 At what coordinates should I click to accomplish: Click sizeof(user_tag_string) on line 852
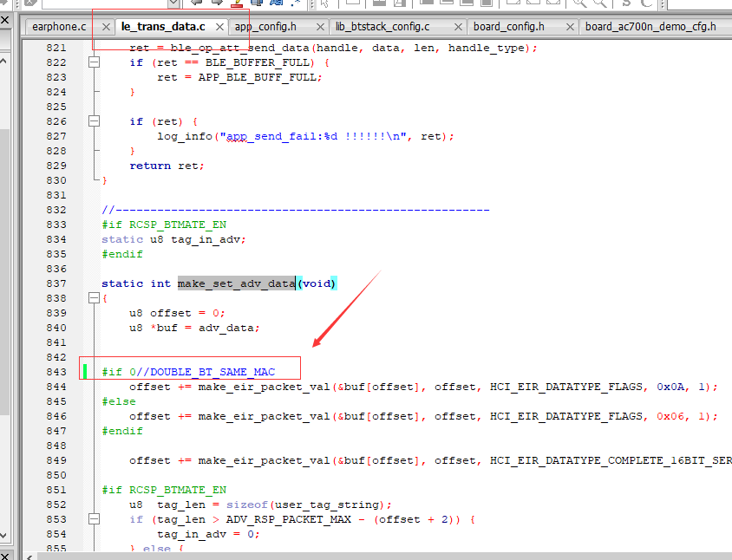tap(305, 505)
